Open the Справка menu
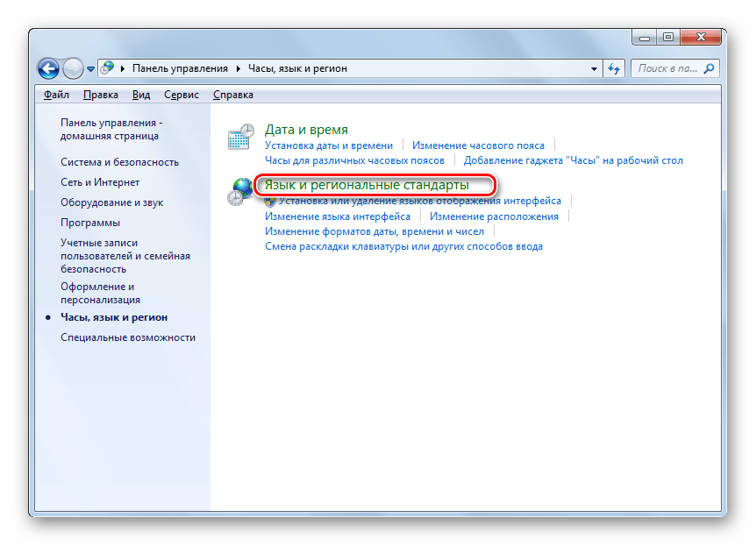This screenshot has height=546, width=756. [233, 95]
